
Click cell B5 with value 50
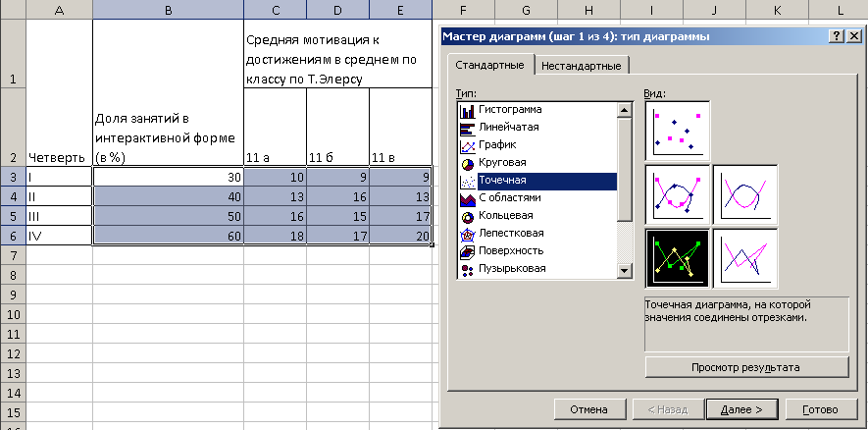point(168,216)
